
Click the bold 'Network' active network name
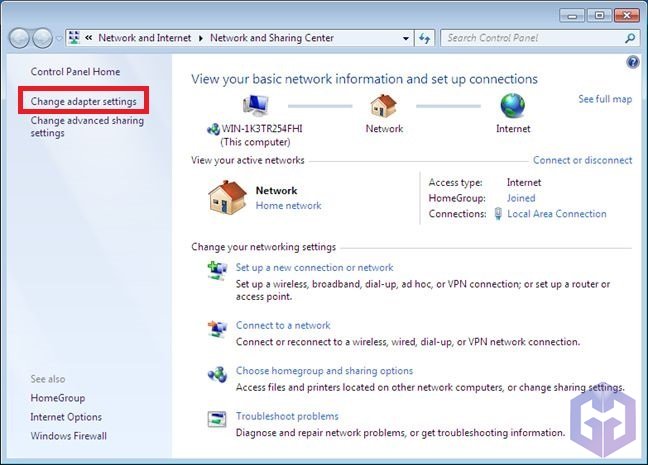[276, 191]
